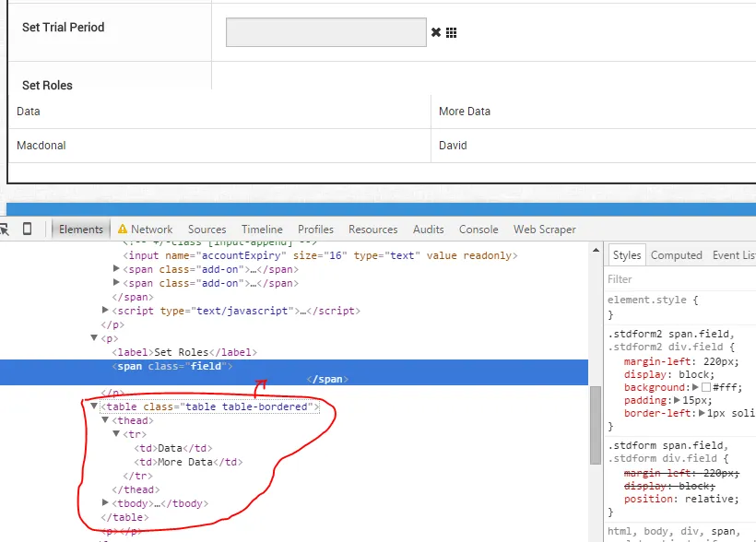The width and height of the screenshot is (756, 542).
Task: Clear the trial period date with X icon
Action: (436, 32)
